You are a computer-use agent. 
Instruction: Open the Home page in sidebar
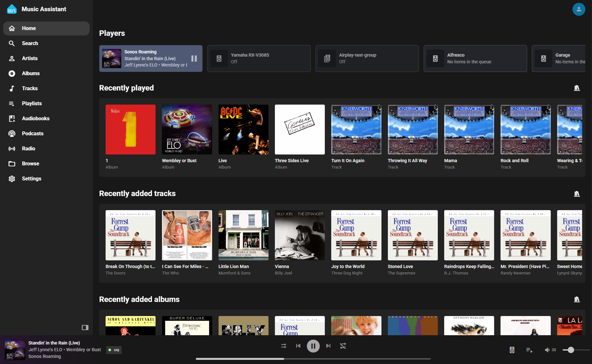46,28
